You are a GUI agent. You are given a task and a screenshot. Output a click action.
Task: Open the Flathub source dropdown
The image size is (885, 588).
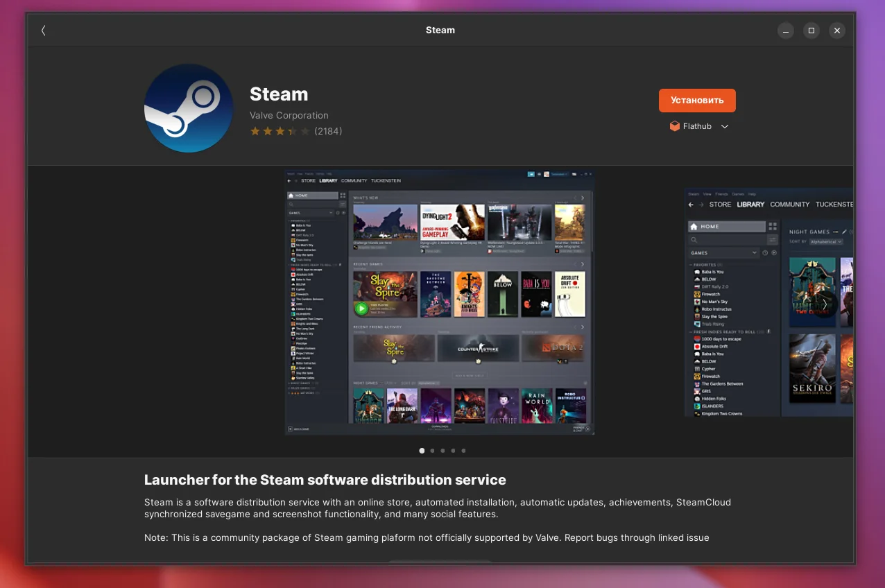coord(725,126)
